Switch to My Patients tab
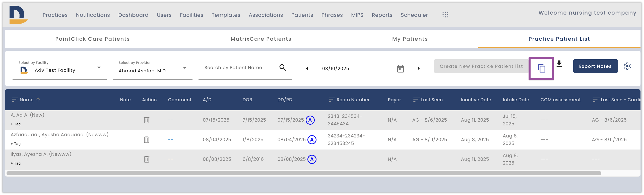The width and height of the screenshot is (644, 195). pyautogui.click(x=410, y=39)
